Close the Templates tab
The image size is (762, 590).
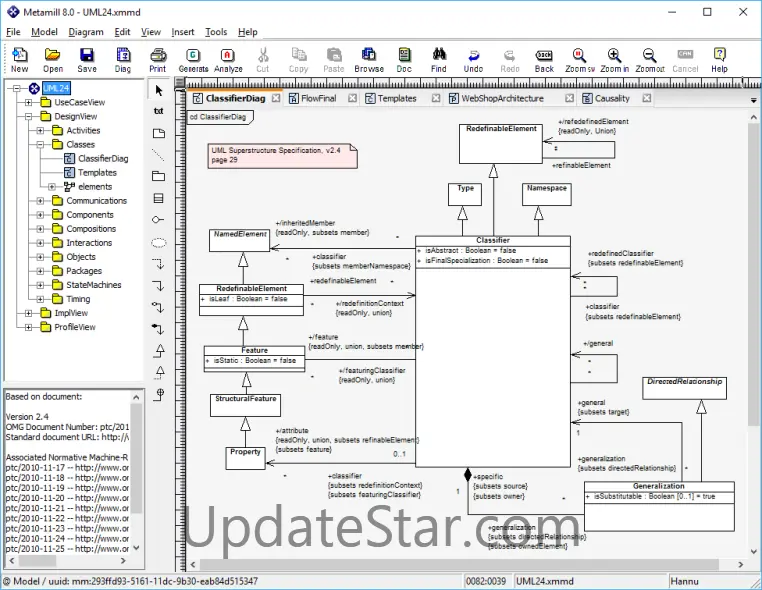point(436,98)
